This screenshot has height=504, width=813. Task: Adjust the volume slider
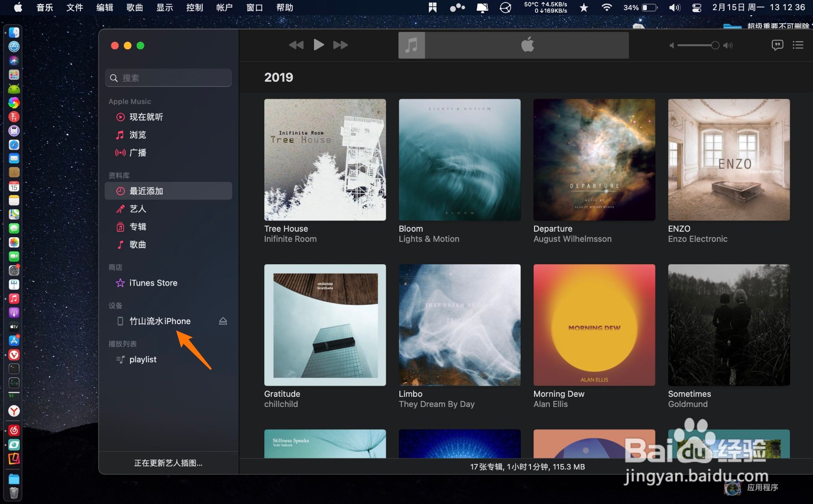(698, 45)
